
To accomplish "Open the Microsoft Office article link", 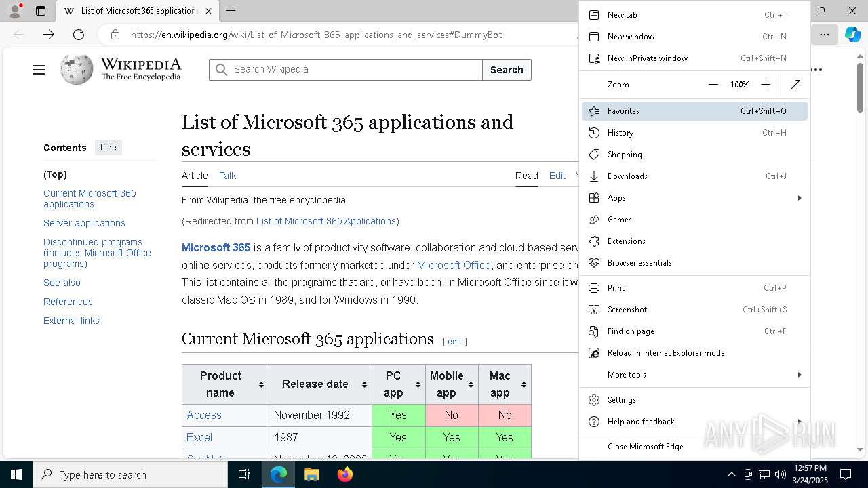I will click(x=454, y=265).
